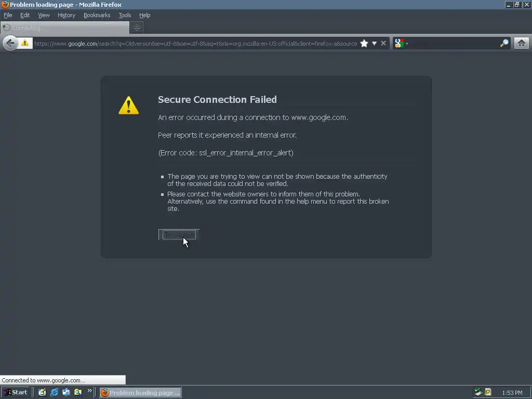The height and width of the screenshot is (399, 532).
Task: Open the mail quick launch icon
Action: pyautogui.click(x=66, y=393)
